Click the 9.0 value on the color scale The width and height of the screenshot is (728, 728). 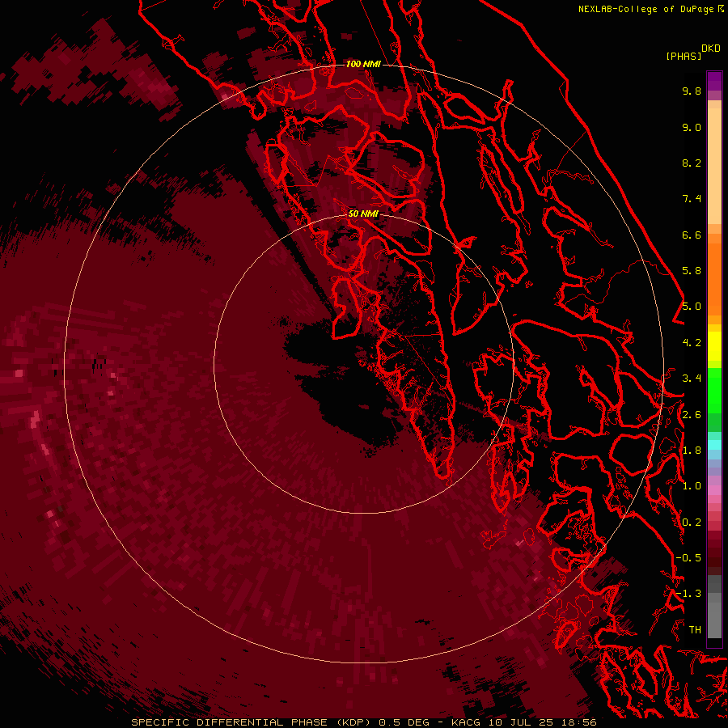(692, 127)
